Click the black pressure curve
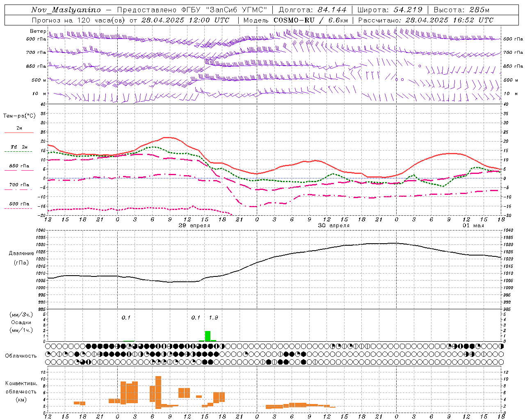Image resolution: width=525 pixels, height=420 pixels. point(274,257)
